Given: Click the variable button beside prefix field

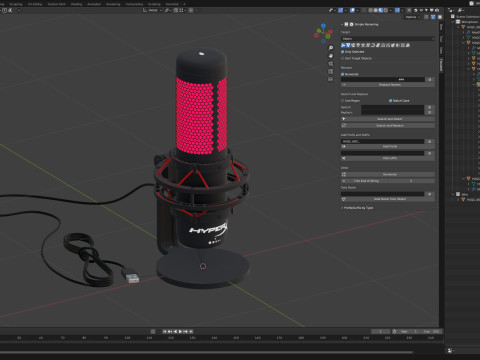Looking at the screenshot, I should [x=430, y=141].
